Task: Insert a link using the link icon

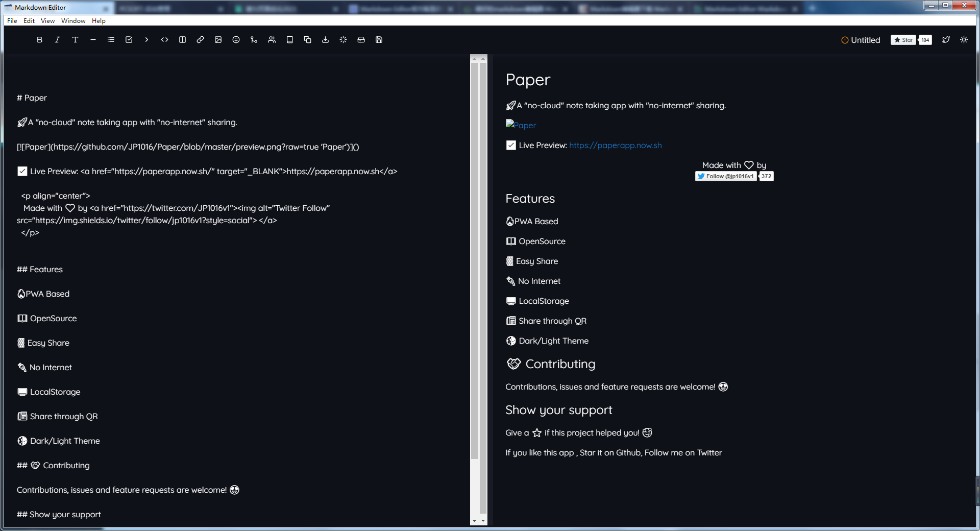Action: (x=200, y=40)
